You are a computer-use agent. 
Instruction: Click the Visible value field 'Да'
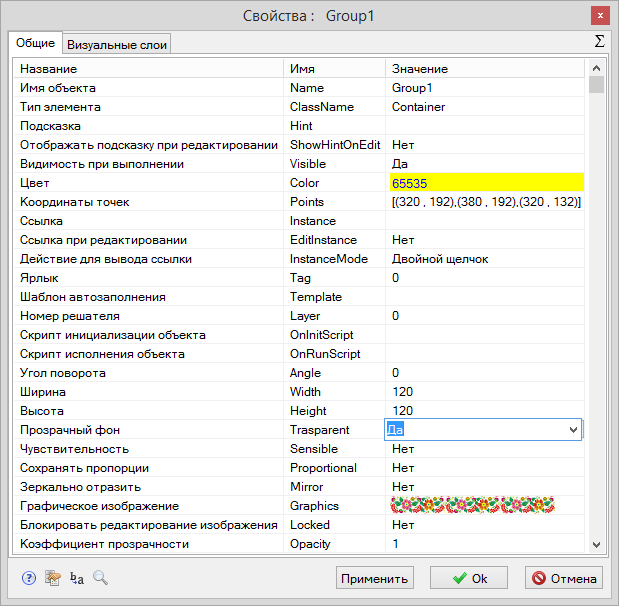485,164
